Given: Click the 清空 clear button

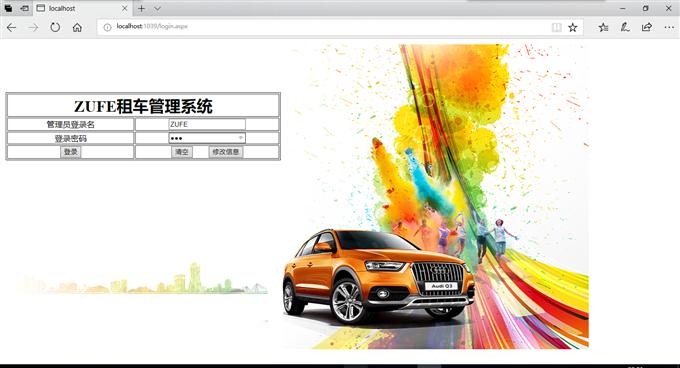Looking at the screenshot, I should click(x=182, y=152).
